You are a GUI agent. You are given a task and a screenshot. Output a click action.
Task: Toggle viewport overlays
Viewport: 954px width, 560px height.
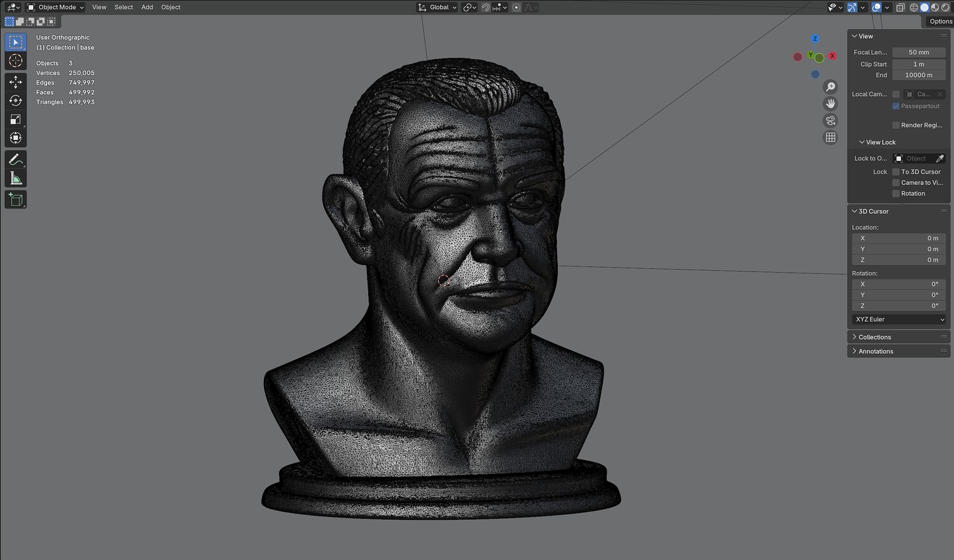pyautogui.click(x=876, y=8)
